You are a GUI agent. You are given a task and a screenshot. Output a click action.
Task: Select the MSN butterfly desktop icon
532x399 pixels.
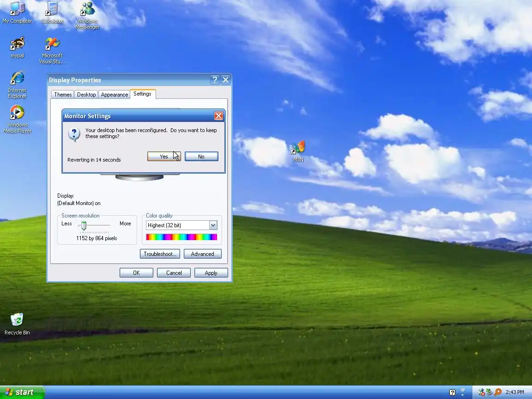298,151
